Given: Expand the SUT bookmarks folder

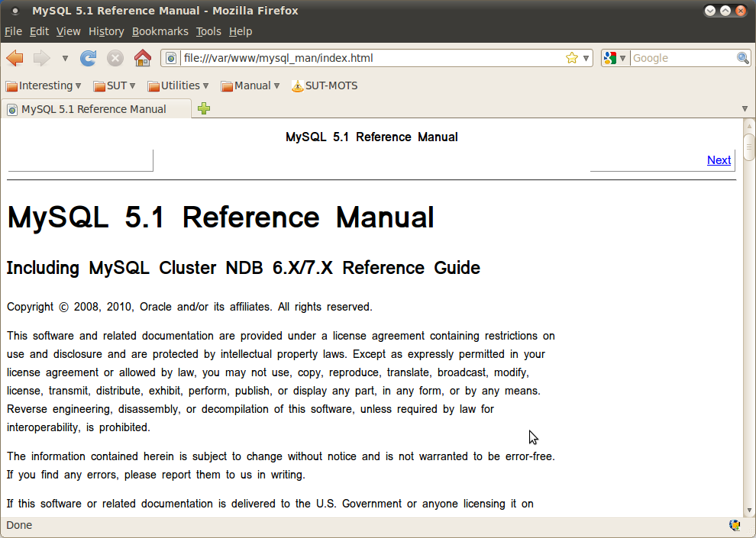Looking at the screenshot, I should (115, 85).
